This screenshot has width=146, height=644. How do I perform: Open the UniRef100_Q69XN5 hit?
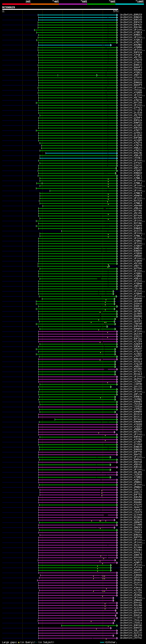pyautogui.click(x=131, y=301)
